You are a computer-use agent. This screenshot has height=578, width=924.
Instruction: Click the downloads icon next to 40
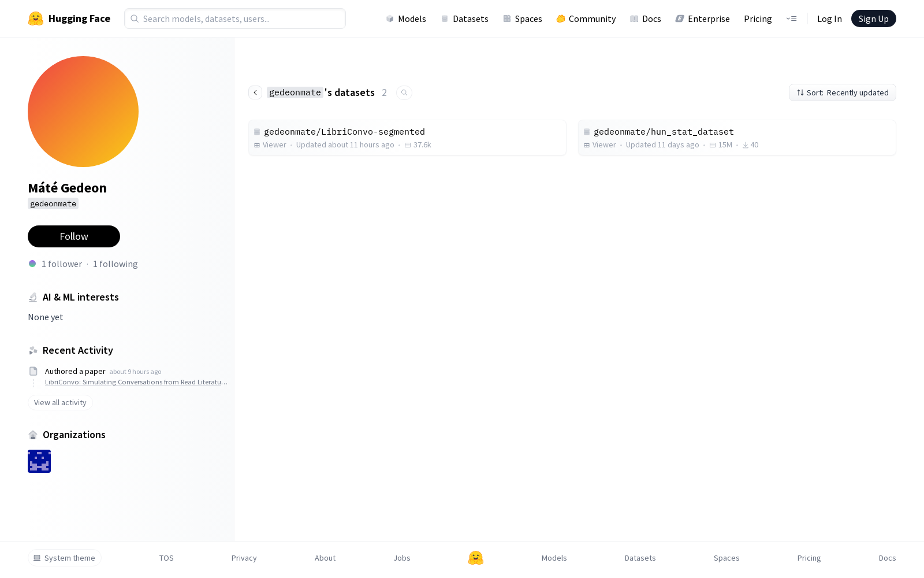click(x=746, y=145)
